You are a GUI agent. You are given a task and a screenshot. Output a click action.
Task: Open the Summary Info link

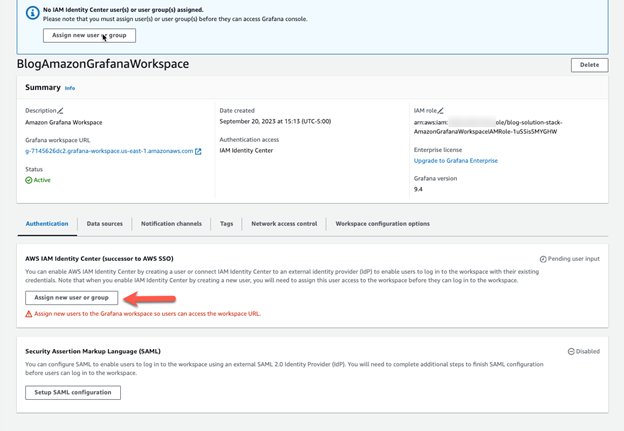click(x=70, y=88)
